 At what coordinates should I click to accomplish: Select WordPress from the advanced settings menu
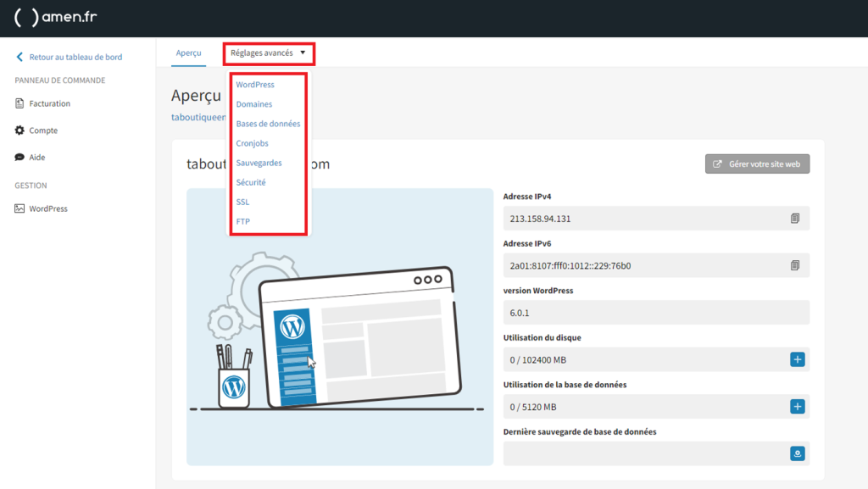[255, 85]
